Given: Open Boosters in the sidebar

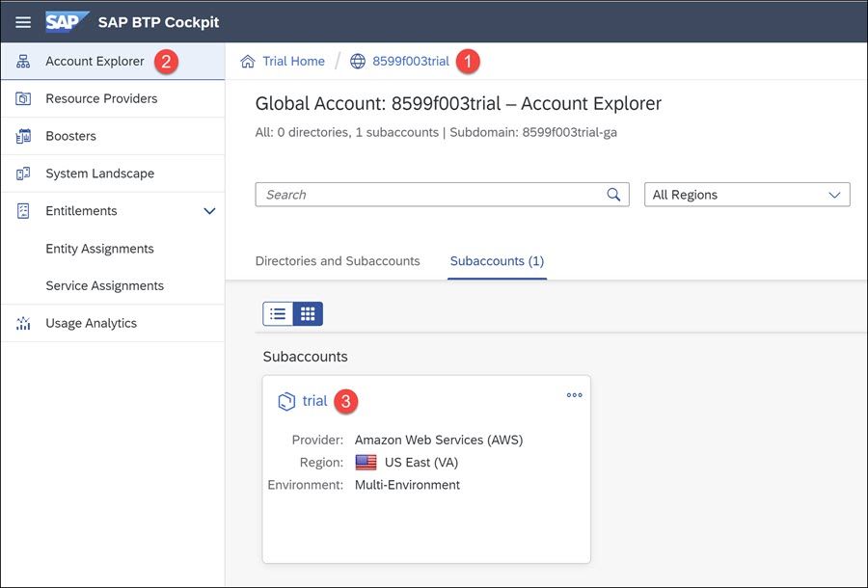Looking at the screenshot, I should coord(113,136).
